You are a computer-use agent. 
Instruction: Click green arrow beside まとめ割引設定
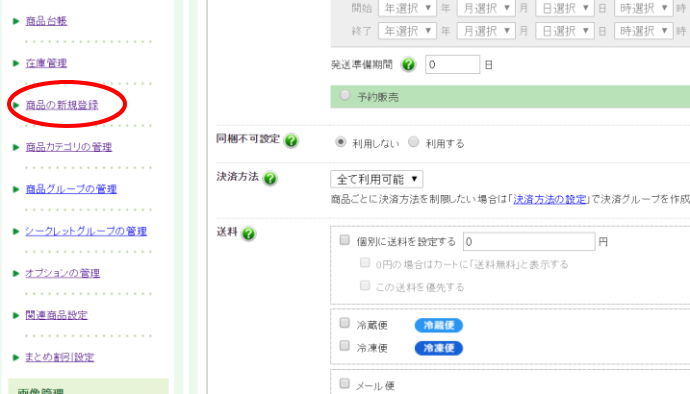coord(16,357)
